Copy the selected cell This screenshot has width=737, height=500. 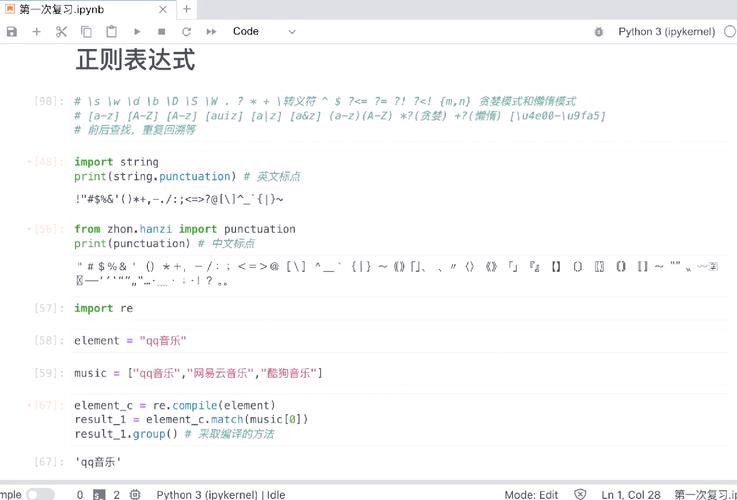(x=86, y=31)
